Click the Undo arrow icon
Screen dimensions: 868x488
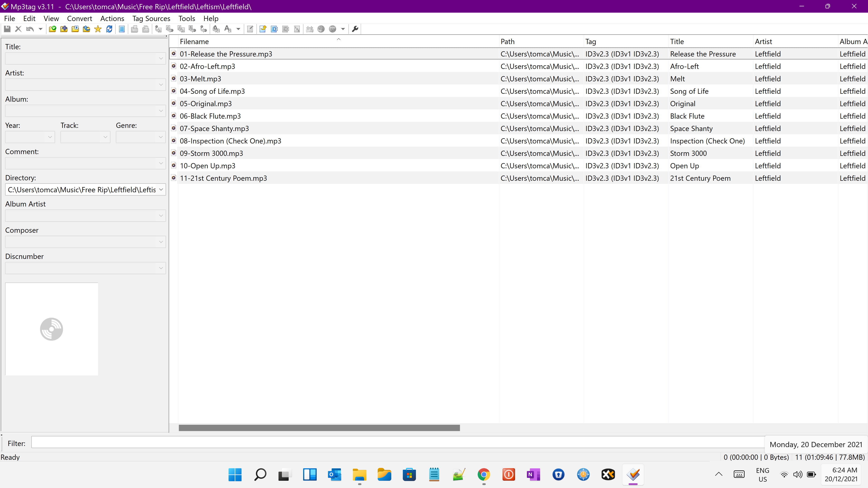point(30,29)
